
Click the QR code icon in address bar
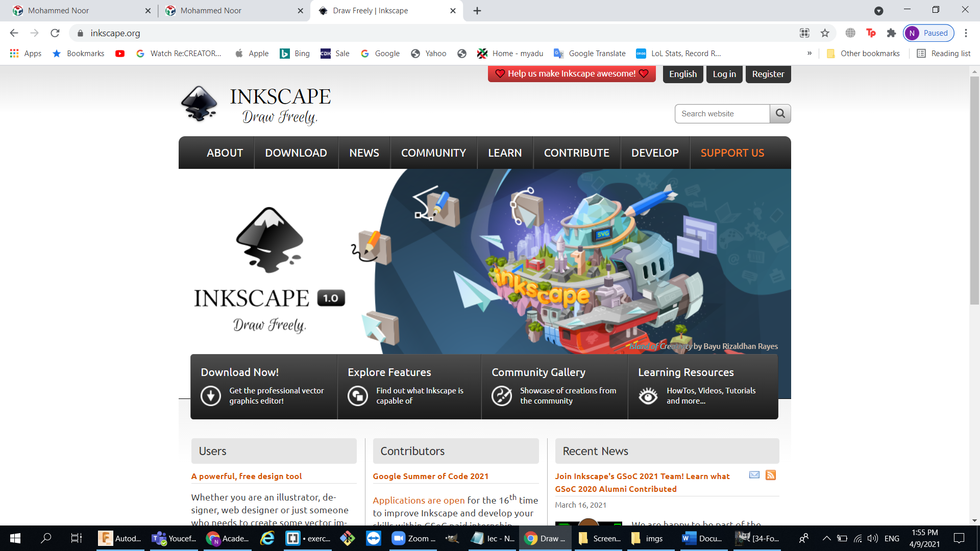[804, 33]
